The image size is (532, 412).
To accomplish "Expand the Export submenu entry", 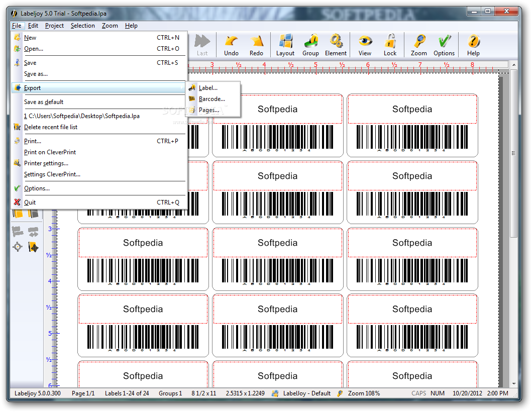I will 99,88.
